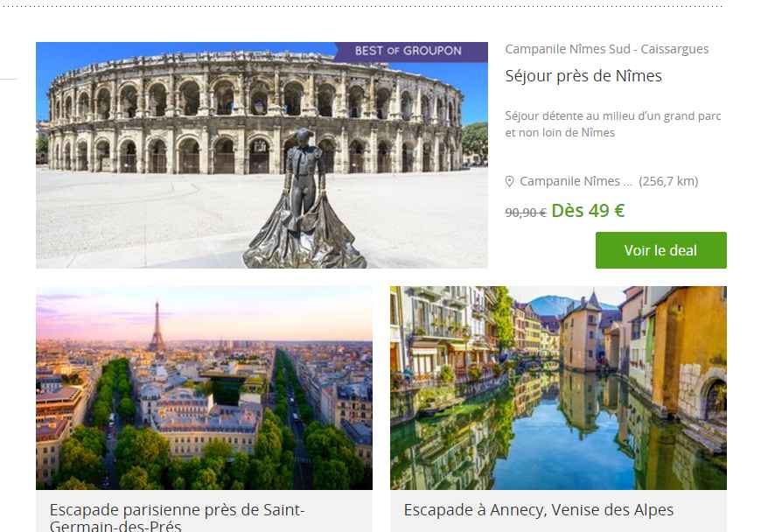Click the crossed-out 90,90 € price
The width and height of the screenshot is (761, 532).
click(526, 213)
